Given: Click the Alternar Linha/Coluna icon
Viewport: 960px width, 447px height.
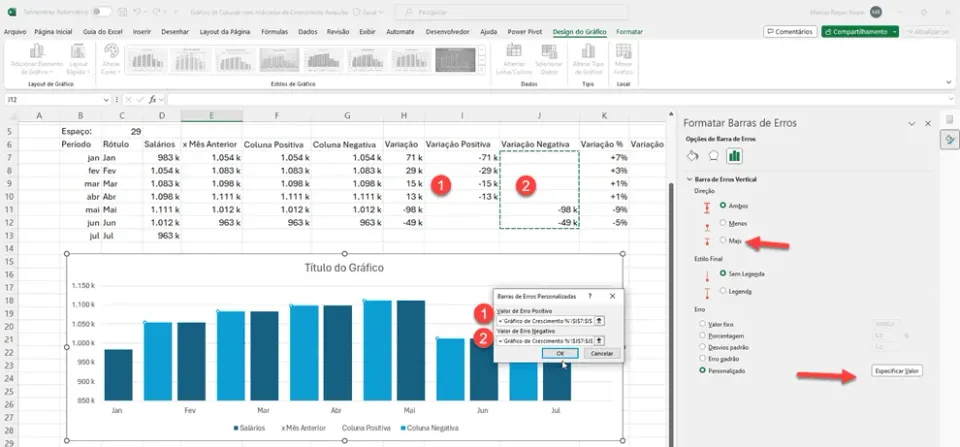Looking at the screenshot, I should pos(514,51).
